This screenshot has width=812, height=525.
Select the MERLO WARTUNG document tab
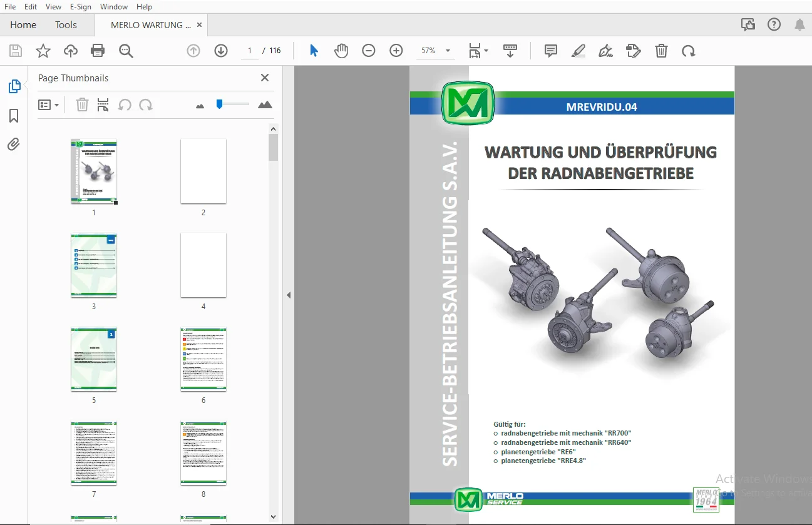[151, 25]
